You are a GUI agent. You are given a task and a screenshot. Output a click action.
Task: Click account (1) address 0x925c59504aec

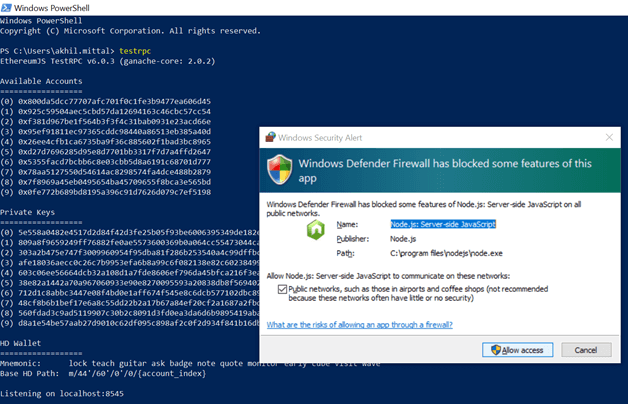click(x=115, y=111)
